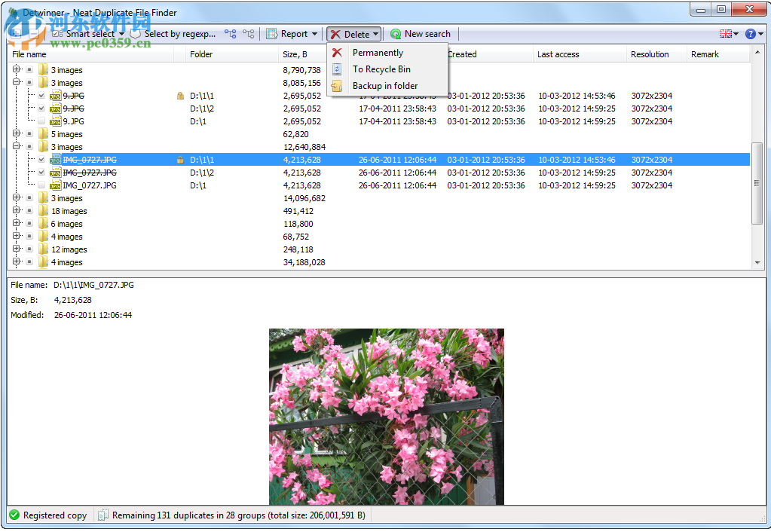Click the file list vertical scrollbar thumb
This screenshot has width=771, height=532.
tap(757, 183)
